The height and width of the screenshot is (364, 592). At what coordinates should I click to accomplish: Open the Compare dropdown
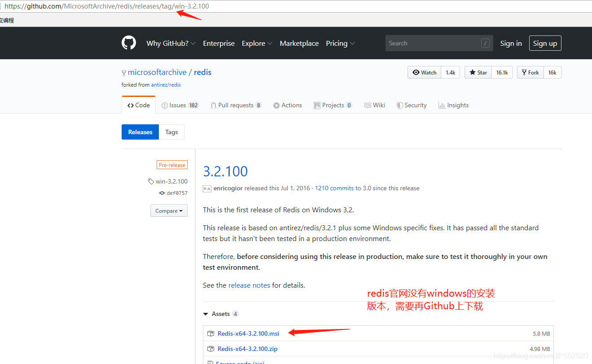[169, 211]
